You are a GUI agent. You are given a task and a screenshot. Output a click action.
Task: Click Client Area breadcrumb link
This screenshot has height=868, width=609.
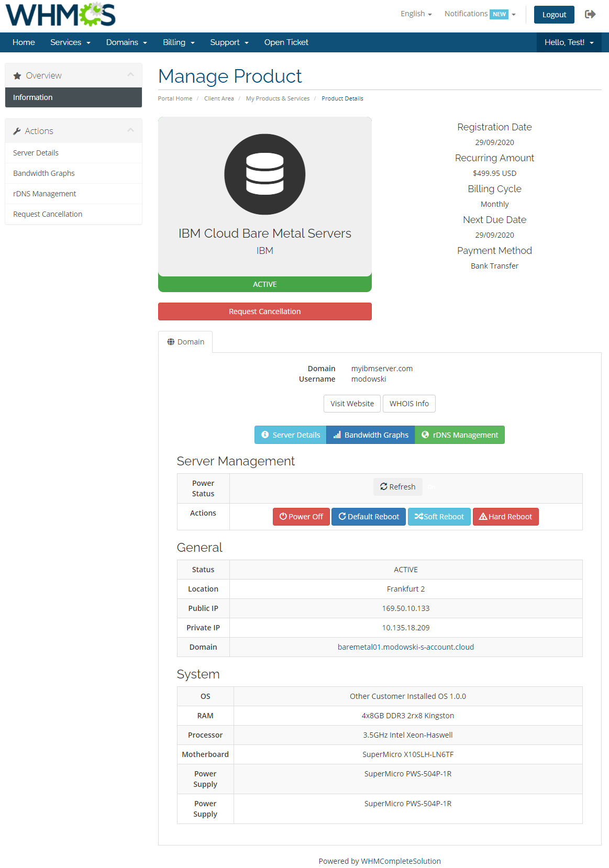tap(219, 98)
